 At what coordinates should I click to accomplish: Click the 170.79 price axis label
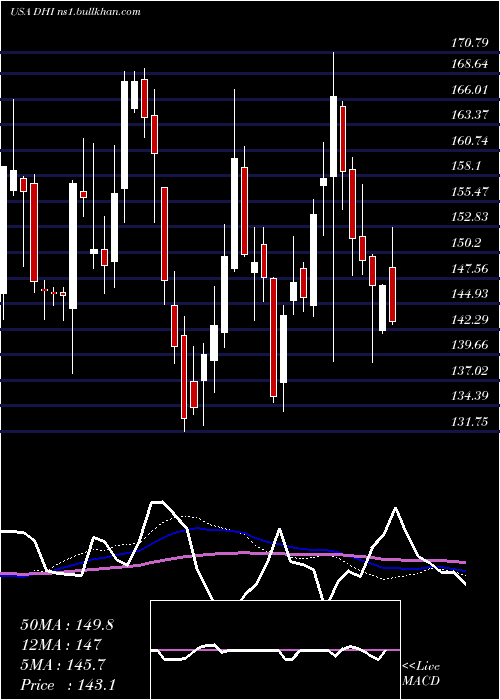click(469, 44)
